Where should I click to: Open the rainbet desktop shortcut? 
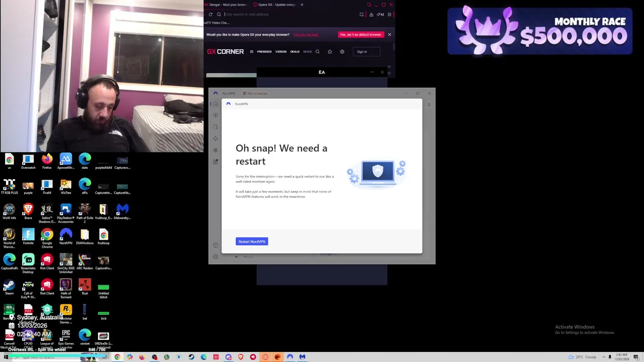85,338
